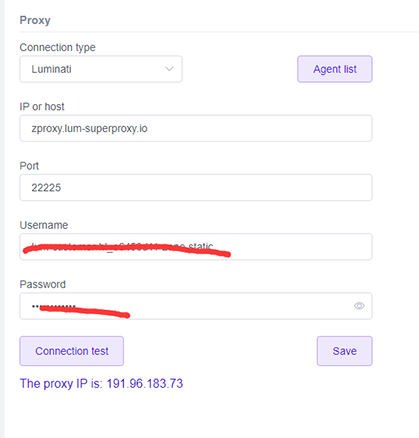Image resolution: width=419 pixels, height=438 pixels.
Task: Click the masked password dots
Action: click(x=53, y=306)
